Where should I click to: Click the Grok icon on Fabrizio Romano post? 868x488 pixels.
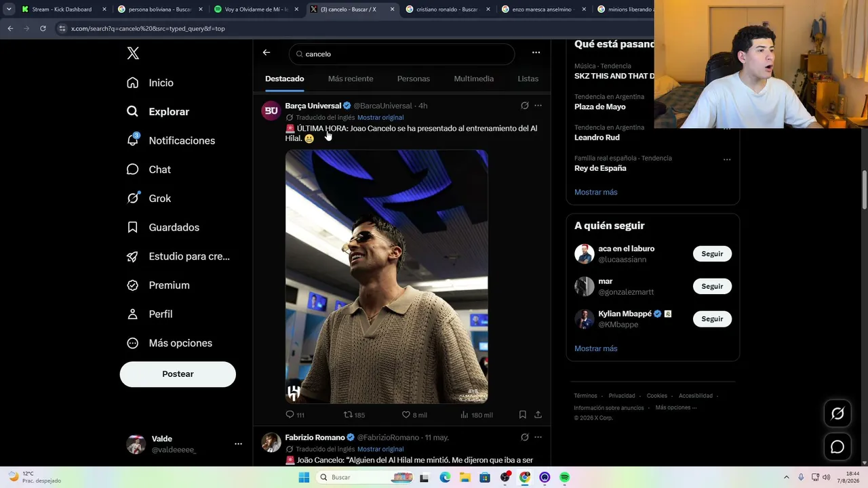524,437
